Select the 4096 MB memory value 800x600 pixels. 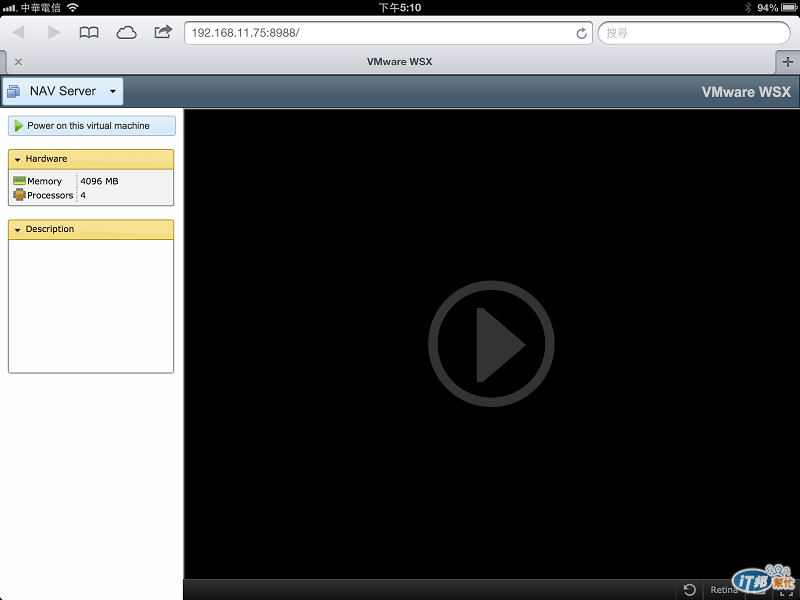pos(99,181)
